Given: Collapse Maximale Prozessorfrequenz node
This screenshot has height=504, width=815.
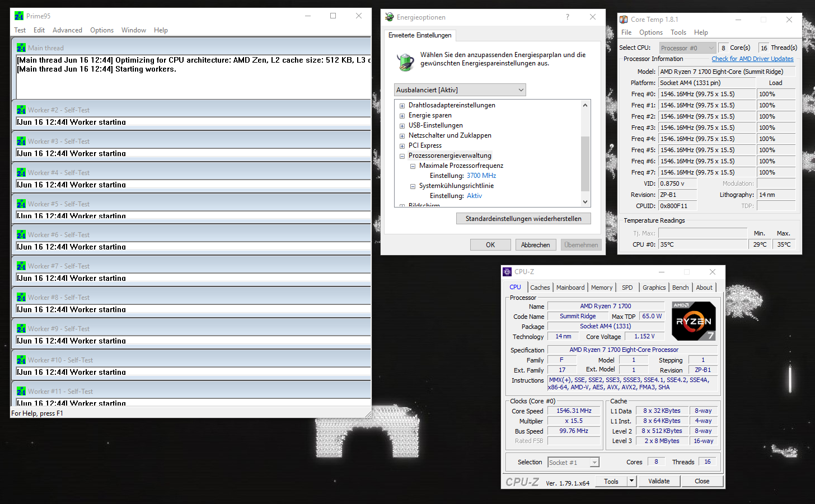Looking at the screenshot, I should click(413, 166).
